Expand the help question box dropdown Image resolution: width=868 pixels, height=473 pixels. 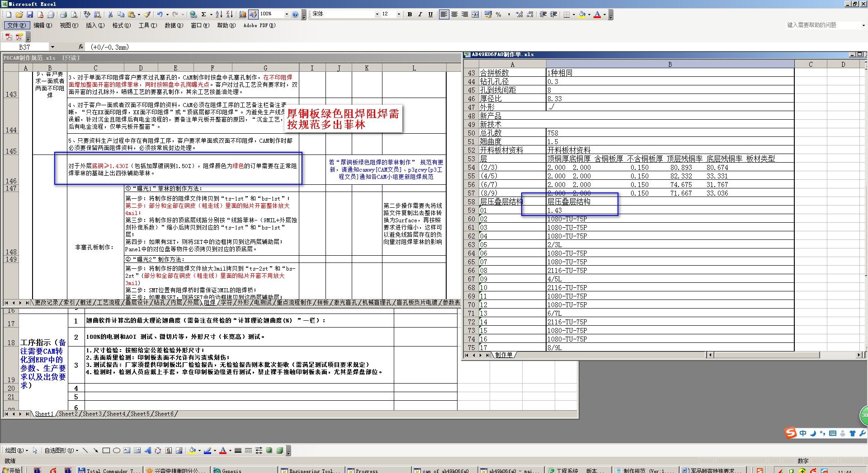pyautogui.click(x=863, y=25)
